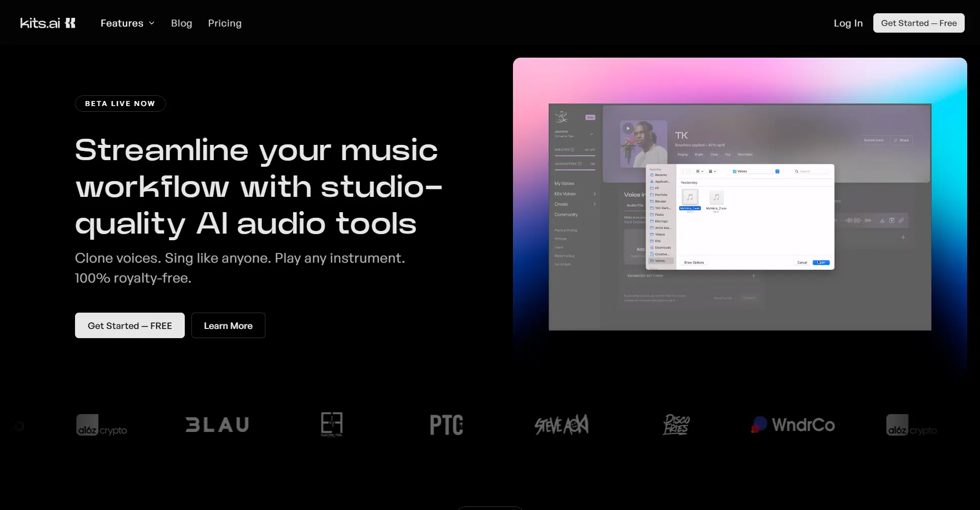Expand the Features dropdown menu
The width and height of the screenshot is (980, 510).
click(127, 23)
